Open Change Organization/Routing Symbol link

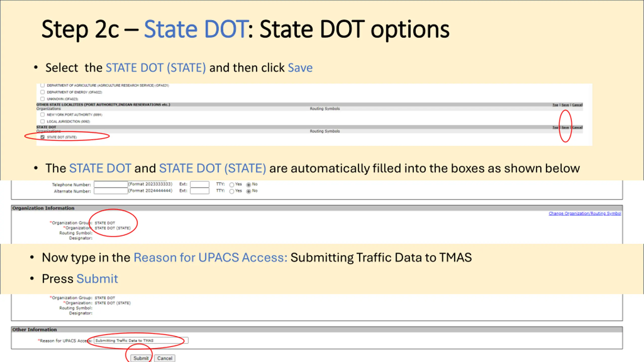pos(585,213)
